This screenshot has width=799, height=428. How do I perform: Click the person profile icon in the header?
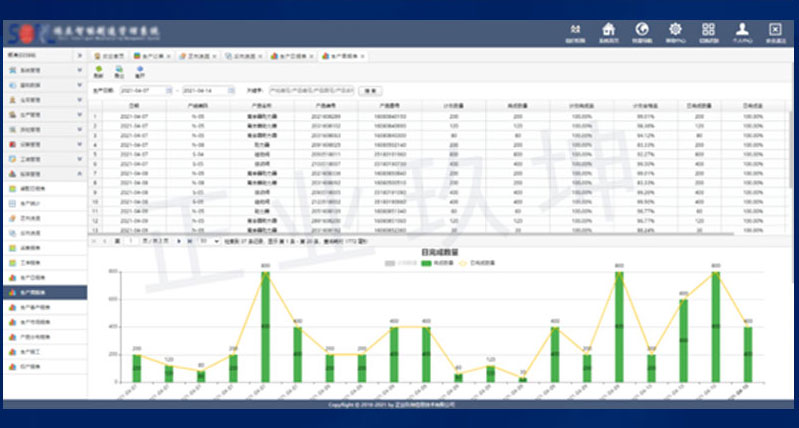click(742, 32)
